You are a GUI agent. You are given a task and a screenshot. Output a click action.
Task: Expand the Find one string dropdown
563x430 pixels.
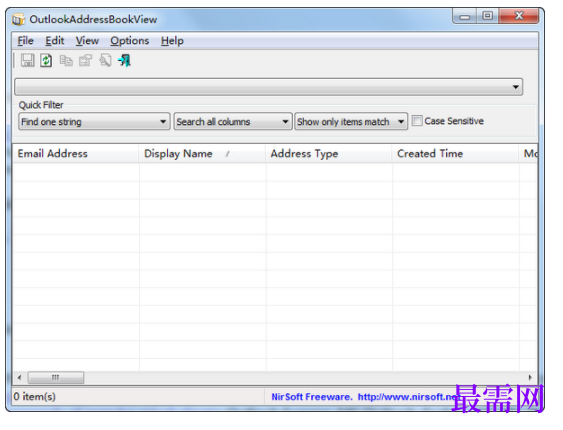click(94, 122)
